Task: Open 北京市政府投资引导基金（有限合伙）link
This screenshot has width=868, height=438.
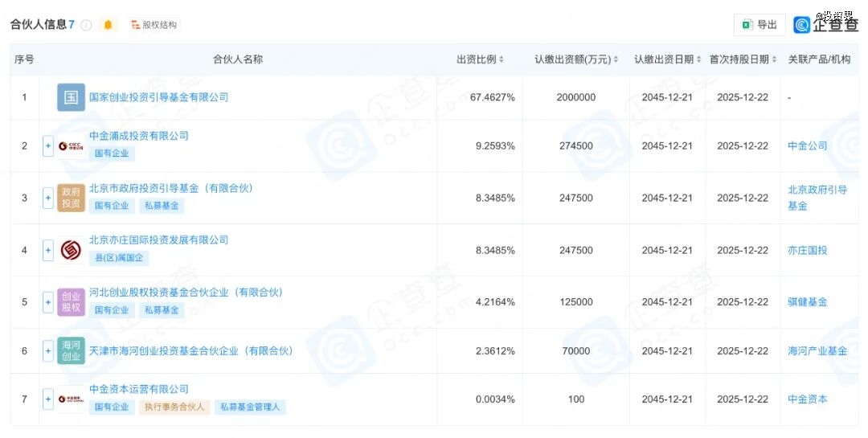Action: click(172, 188)
